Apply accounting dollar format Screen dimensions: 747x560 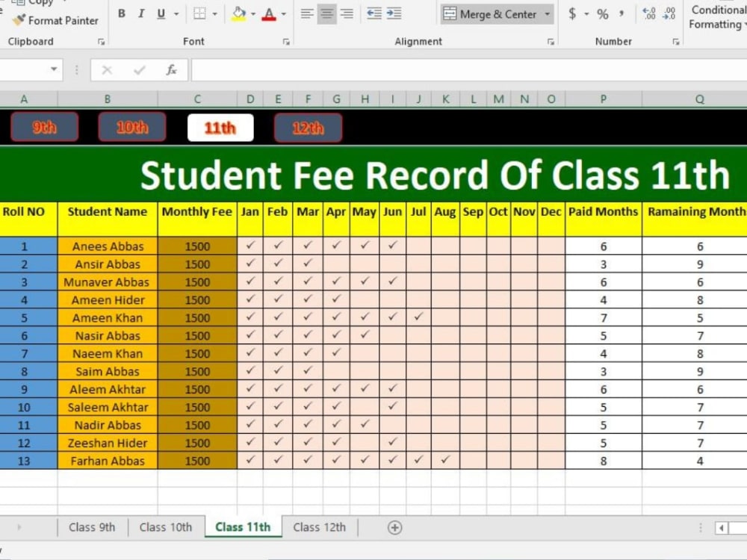[x=572, y=13]
